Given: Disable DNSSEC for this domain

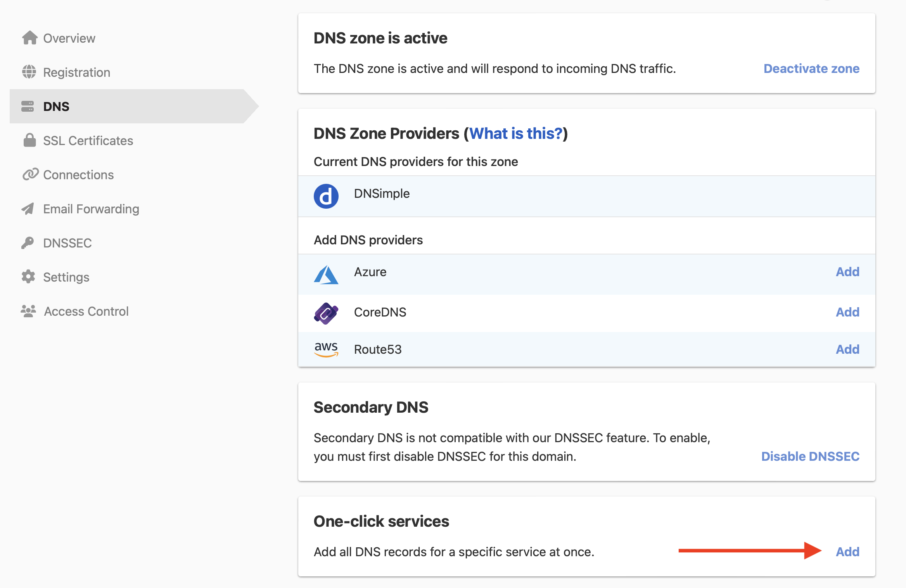Looking at the screenshot, I should (810, 456).
